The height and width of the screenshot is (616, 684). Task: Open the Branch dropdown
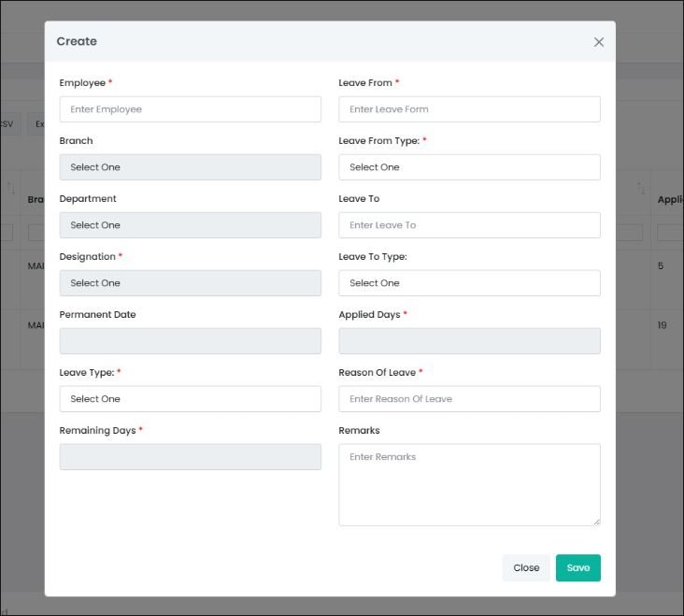190,167
